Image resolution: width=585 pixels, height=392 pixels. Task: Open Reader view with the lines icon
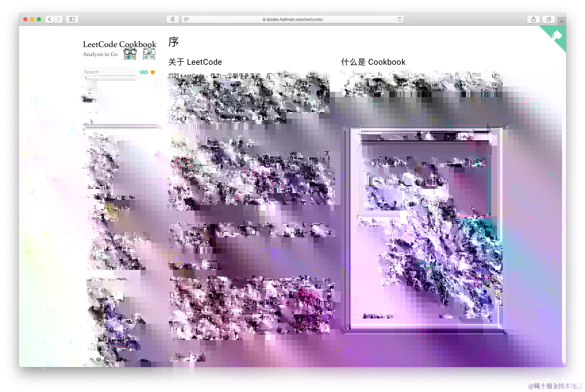(x=186, y=19)
